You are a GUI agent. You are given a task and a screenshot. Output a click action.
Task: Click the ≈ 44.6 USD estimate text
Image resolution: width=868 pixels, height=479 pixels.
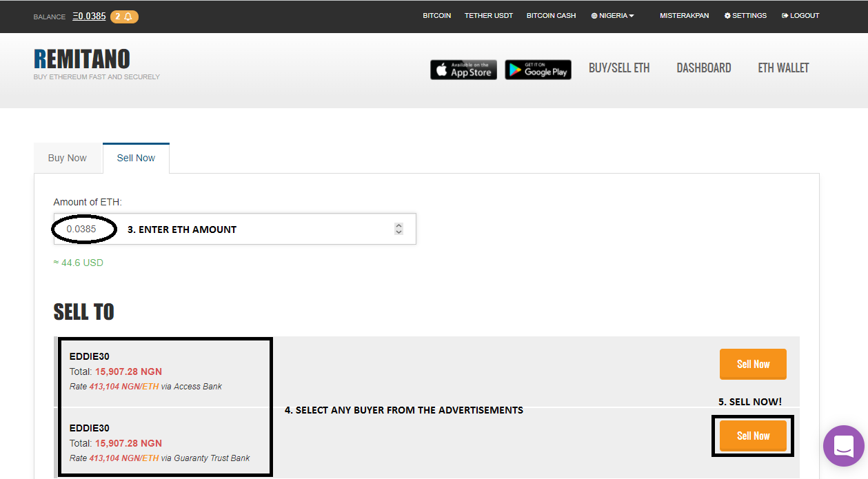(79, 263)
